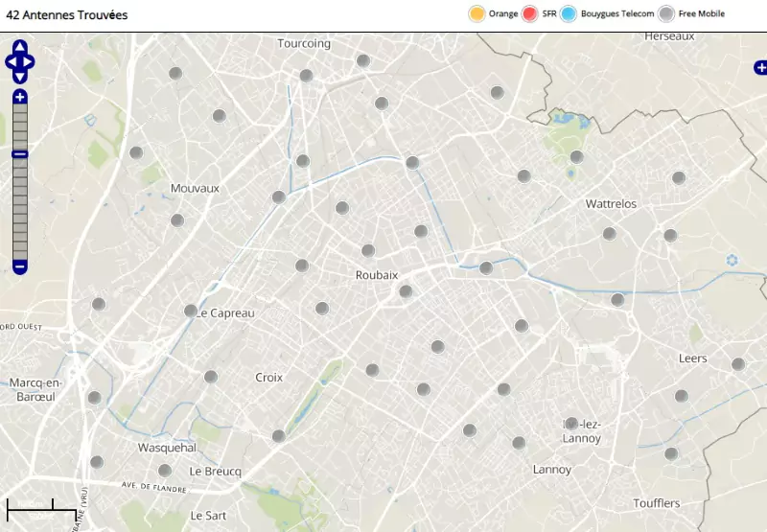
Task: Zoom in with the plus button
Action: click(x=20, y=97)
